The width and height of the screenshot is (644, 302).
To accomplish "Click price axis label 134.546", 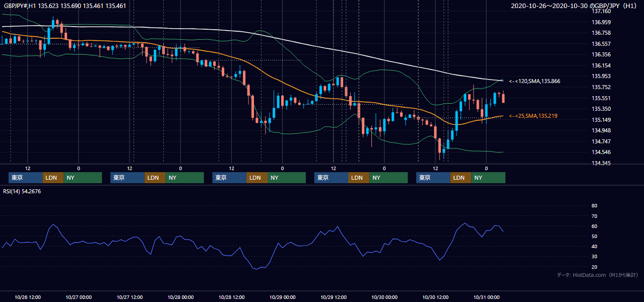I will pyautogui.click(x=601, y=153).
